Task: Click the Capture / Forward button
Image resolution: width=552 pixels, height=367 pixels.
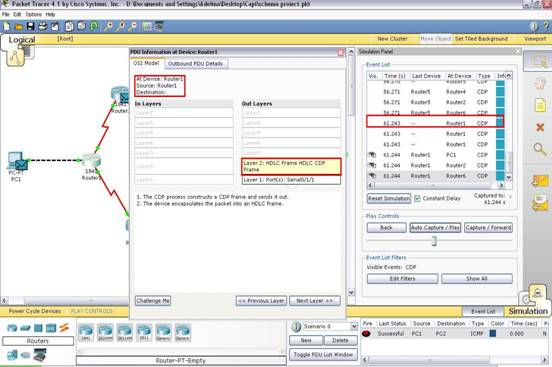Action: click(488, 228)
